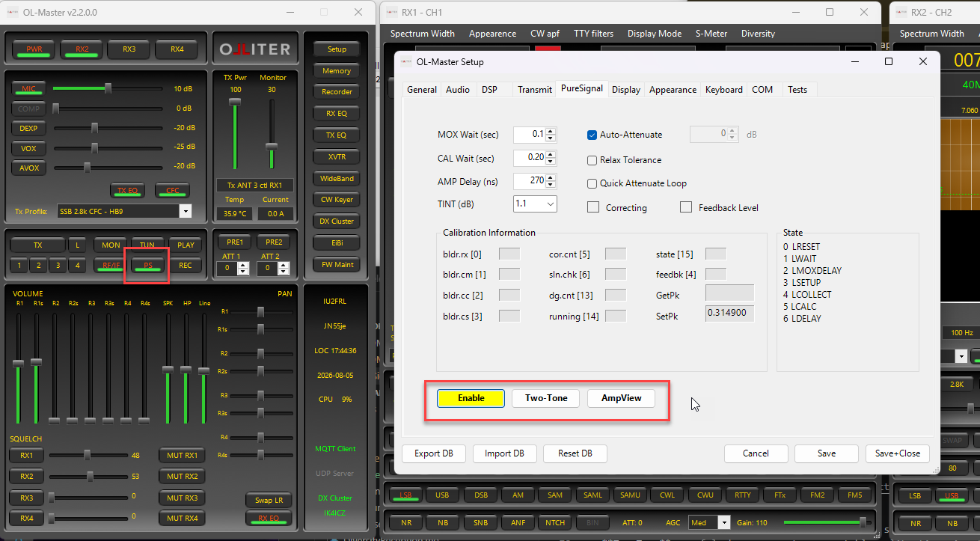Check the Relax Tolerance checkbox
This screenshot has width=980, height=541.
(x=592, y=160)
